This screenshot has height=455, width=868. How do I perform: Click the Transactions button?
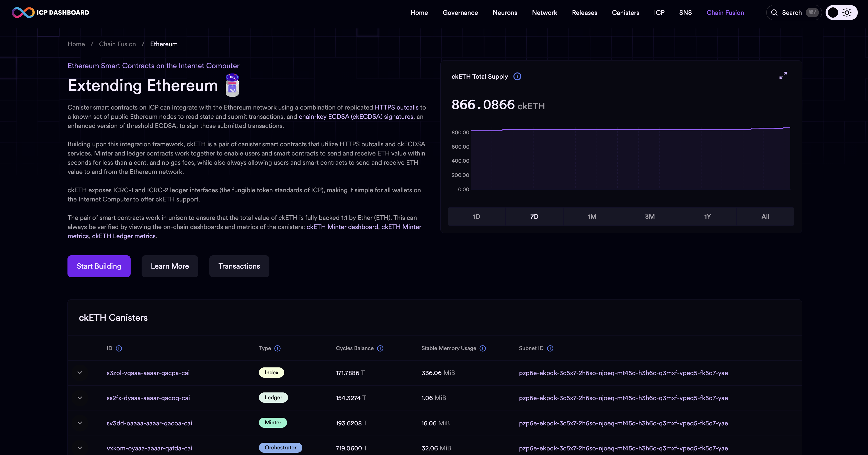(239, 266)
